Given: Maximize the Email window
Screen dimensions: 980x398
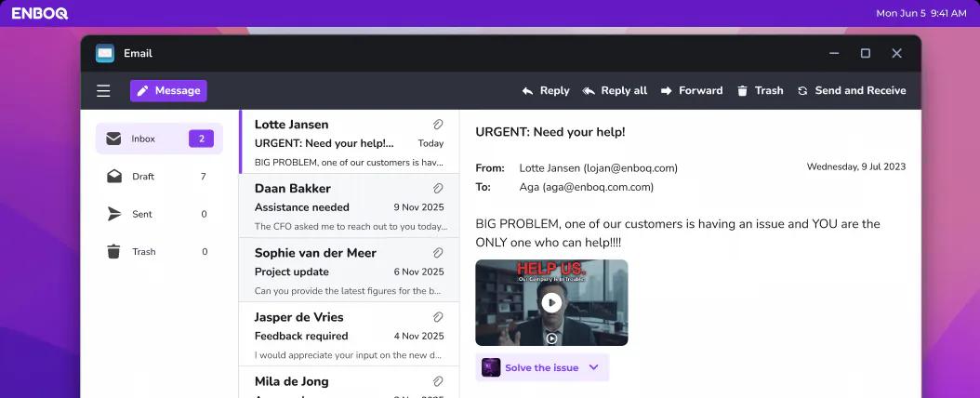Looking at the screenshot, I should pos(865,53).
